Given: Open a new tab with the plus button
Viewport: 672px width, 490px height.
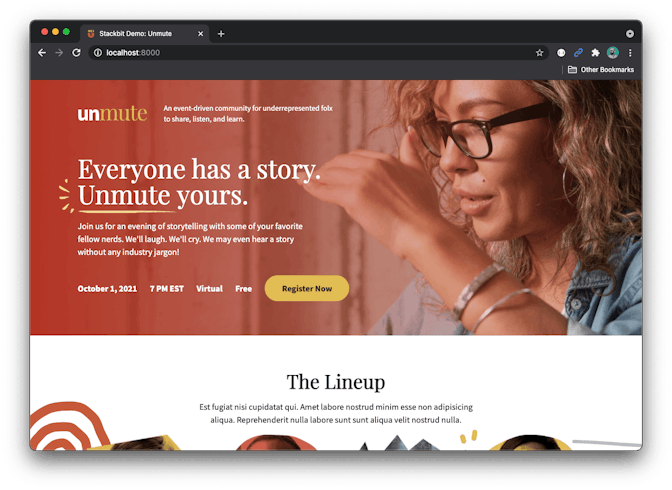Looking at the screenshot, I should 221,33.
